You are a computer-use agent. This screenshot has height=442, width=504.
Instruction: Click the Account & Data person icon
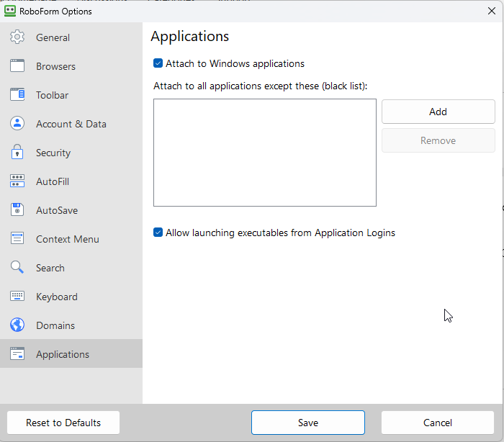click(17, 124)
